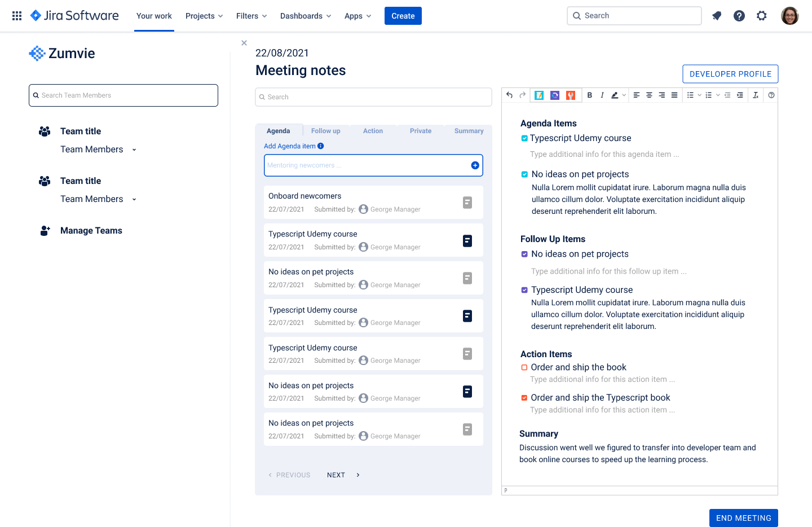Screen dimensions: 812x527
Task: Open the bullet list style dropdown arrow
Action: pyautogui.click(x=700, y=95)
